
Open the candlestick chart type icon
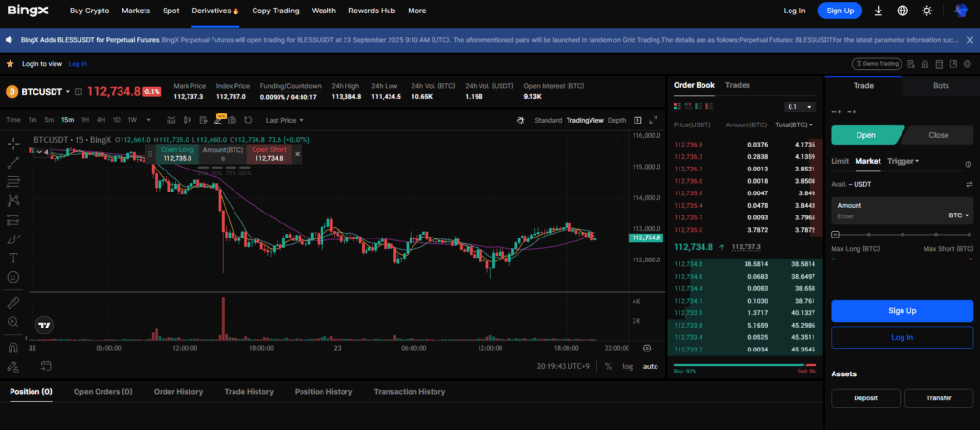coord(188,120)
